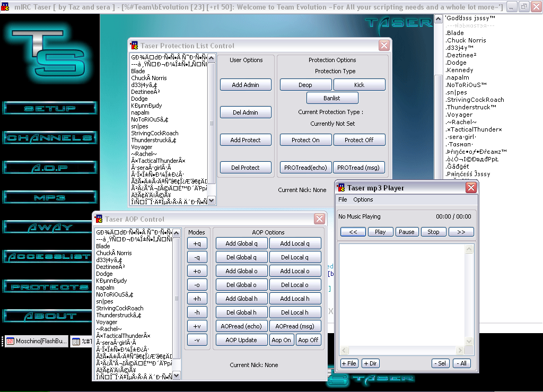
Task: Click the + File button
Action: coord(349,363)
